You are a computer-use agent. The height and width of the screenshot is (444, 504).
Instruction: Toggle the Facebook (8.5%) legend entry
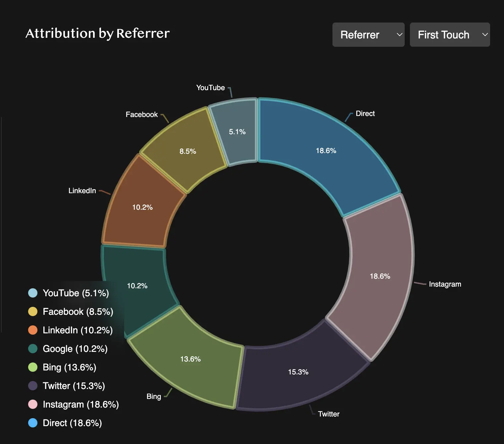pyautogui.click(x=71, y=311)
